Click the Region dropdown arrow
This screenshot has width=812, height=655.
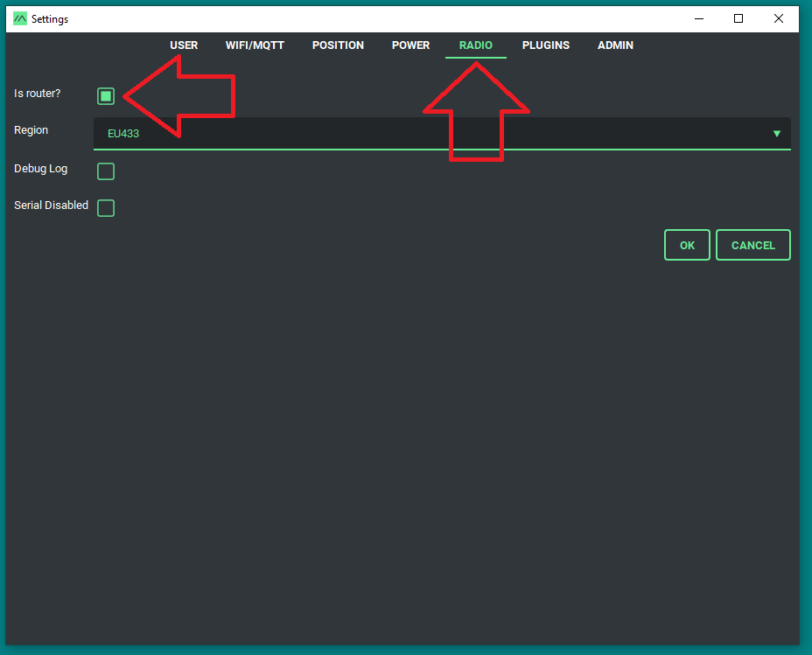(x=777, y=134)
